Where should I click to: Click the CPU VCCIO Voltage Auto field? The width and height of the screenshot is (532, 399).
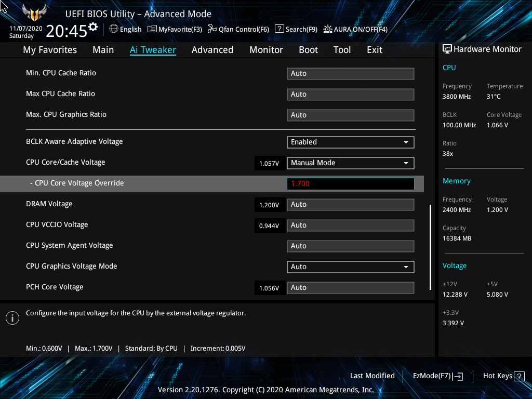(351, 225)
